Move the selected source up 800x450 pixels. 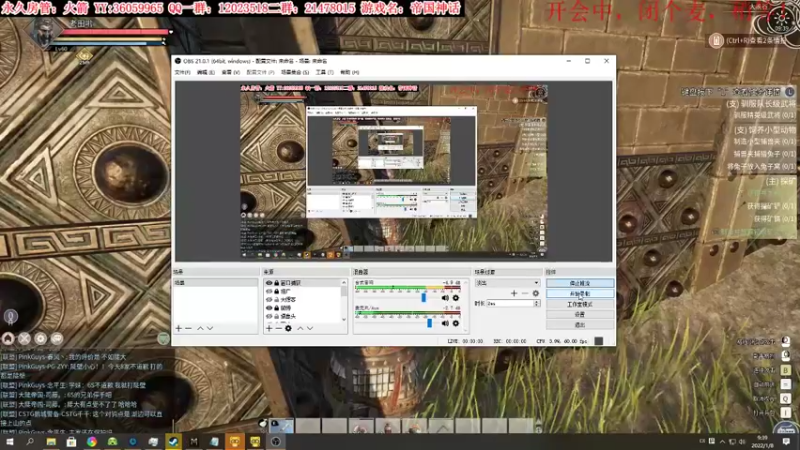point(300,328)
